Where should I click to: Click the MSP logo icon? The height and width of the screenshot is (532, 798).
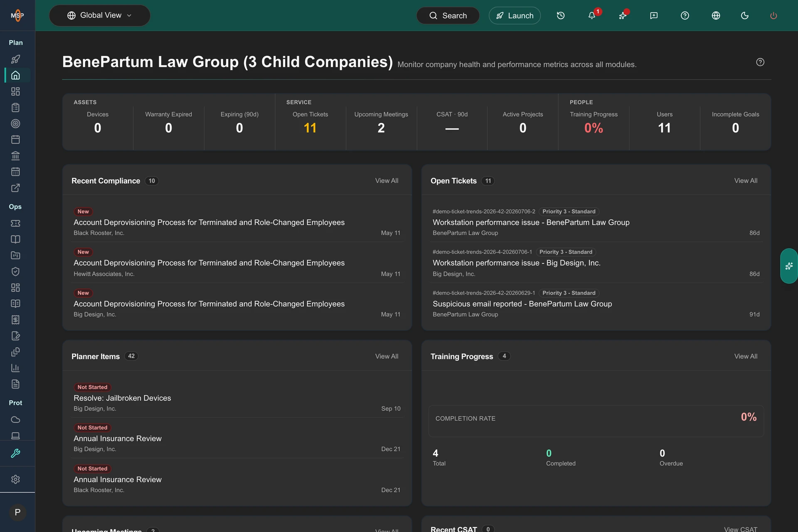click(17, 15)
